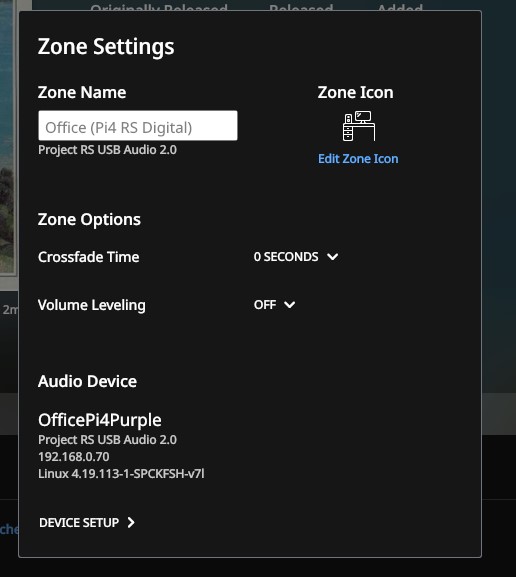This screenshot has width=516, height=577.
Task: Click the Crossfade Time label
Action: click(x=89, y=257)
